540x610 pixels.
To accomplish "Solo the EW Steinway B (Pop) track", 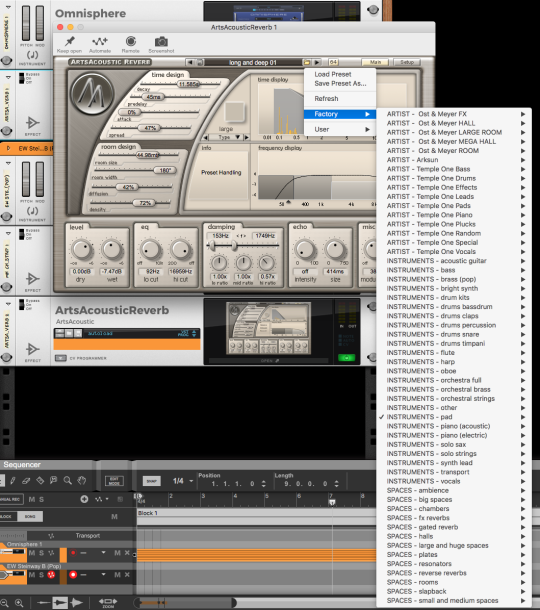I will [x=41, y=575].
